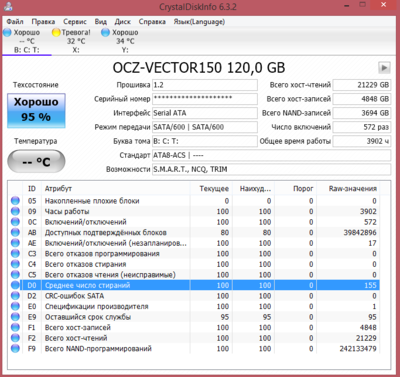Click the status orb of row E9
The image size is (400, 377).
pyautogui.click(x=15, y=317)
